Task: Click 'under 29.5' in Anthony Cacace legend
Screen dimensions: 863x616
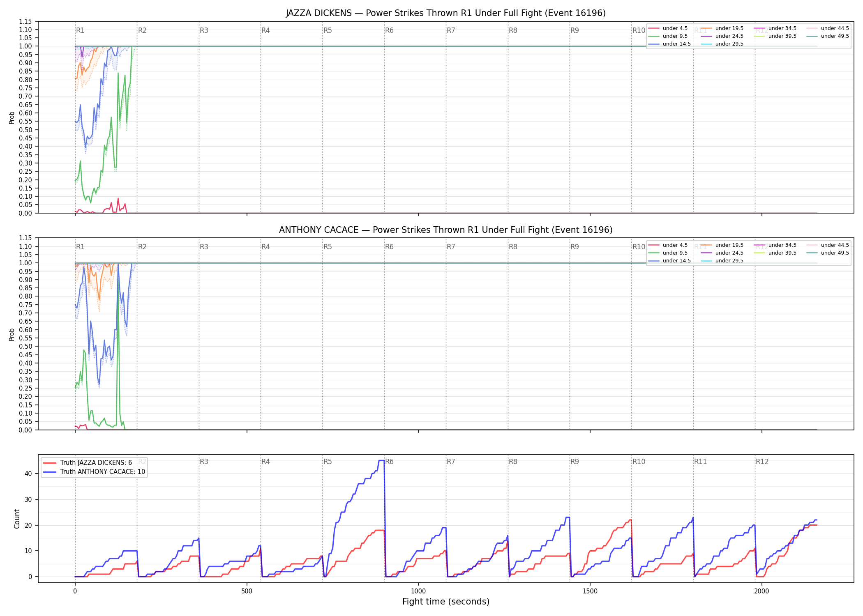Action: [729, 261]
